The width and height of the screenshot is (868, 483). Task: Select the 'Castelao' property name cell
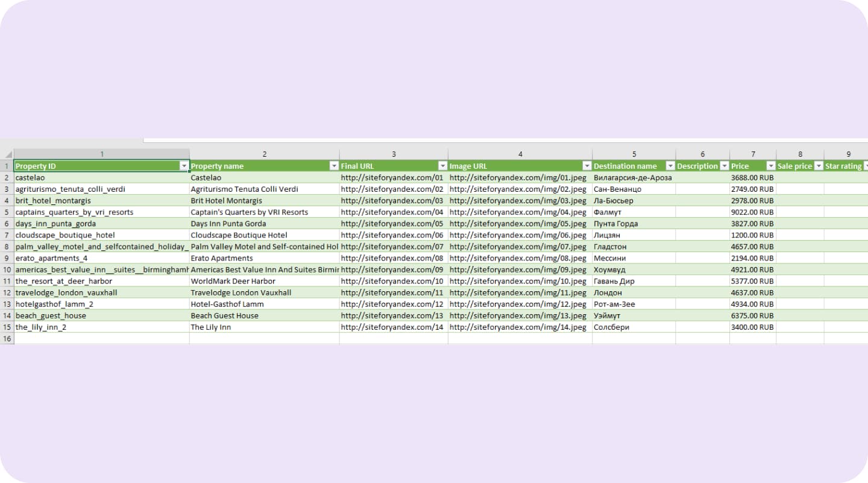click(x=265, y=178)
